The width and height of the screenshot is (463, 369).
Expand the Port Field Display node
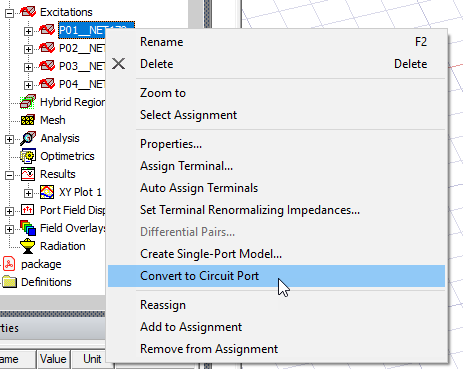10,211
